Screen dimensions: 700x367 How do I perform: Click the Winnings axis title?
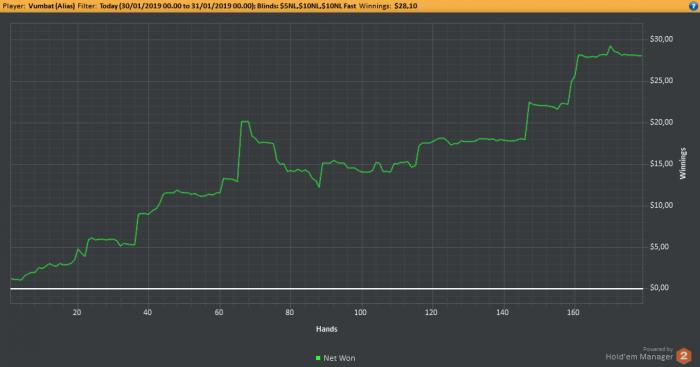pyautogui.click(x=683, y=163)
